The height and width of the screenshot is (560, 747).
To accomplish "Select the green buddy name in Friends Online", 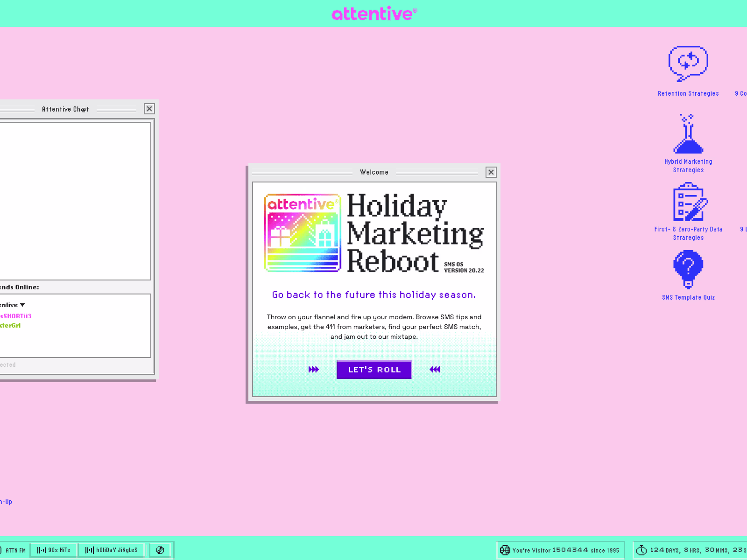I will [9, 325].
